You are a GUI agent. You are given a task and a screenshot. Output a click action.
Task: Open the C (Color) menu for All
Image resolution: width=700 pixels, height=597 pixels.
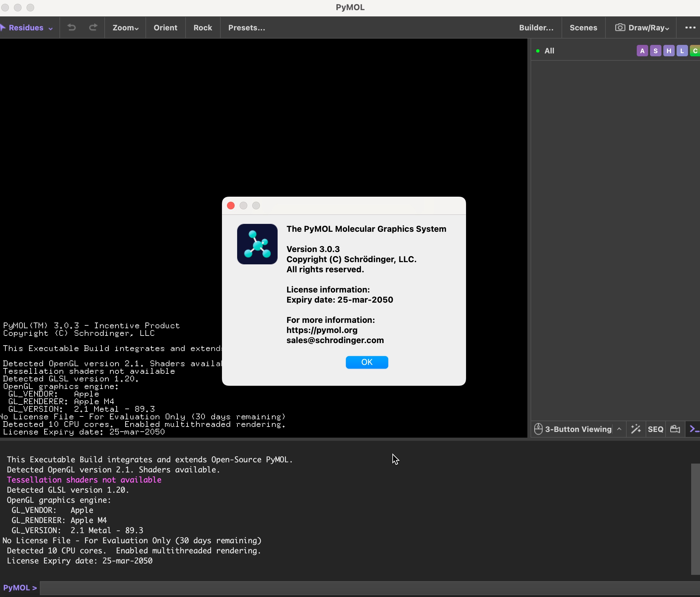pyautogui.click(x=695, y=51)
